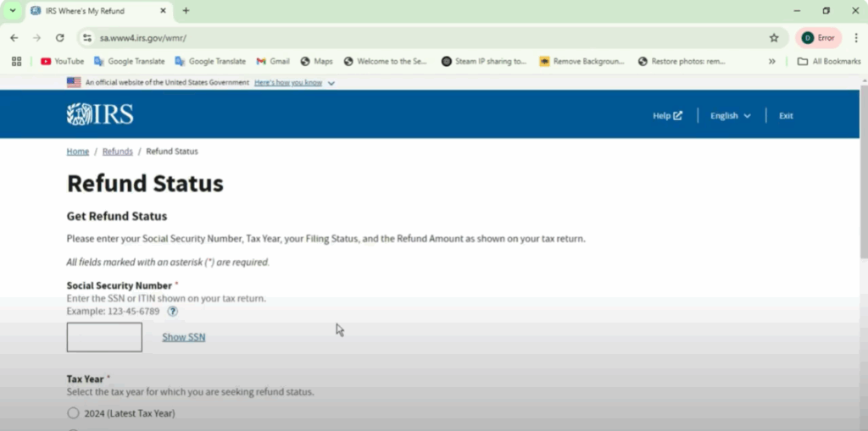Open the Restore photos bookmark
Screen dimensions: 868x431
682,62
